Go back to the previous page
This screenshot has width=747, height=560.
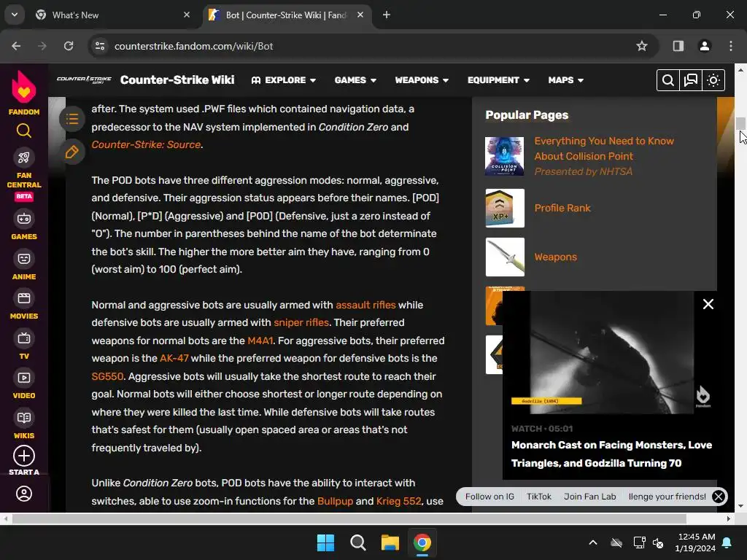click(16, 46)
